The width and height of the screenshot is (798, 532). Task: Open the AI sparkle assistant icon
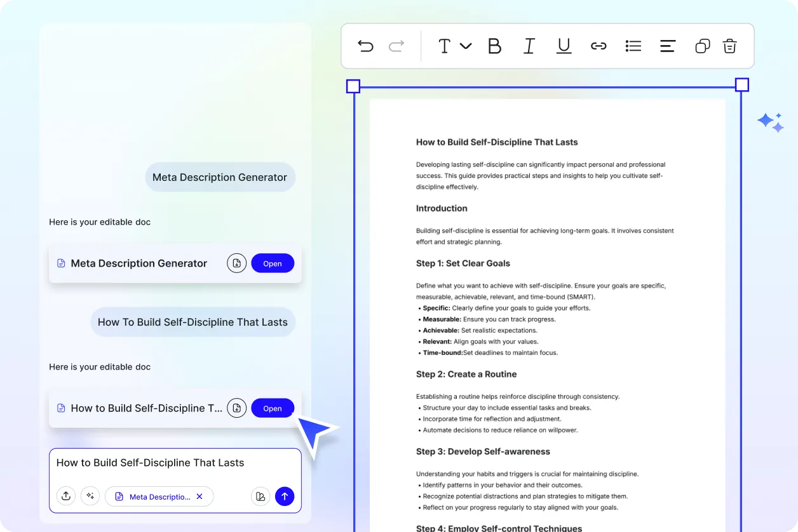click(x=770, y=122)
